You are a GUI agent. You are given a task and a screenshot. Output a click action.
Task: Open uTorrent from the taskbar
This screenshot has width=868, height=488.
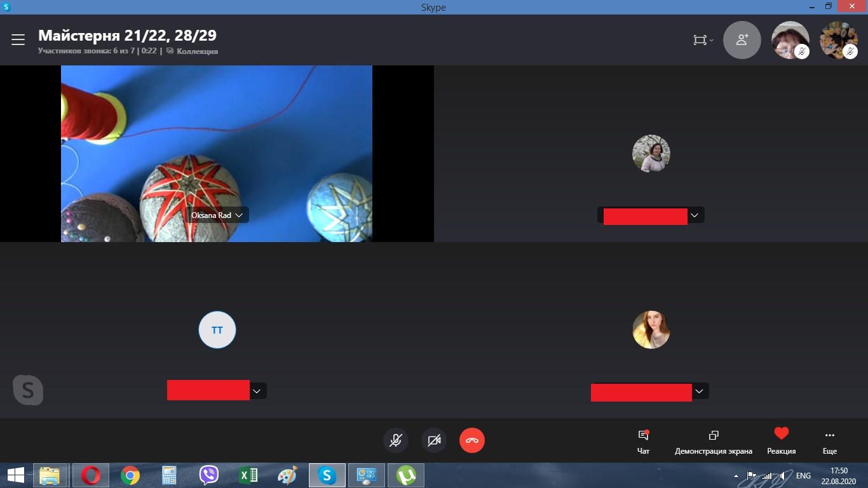pos(406,475)
